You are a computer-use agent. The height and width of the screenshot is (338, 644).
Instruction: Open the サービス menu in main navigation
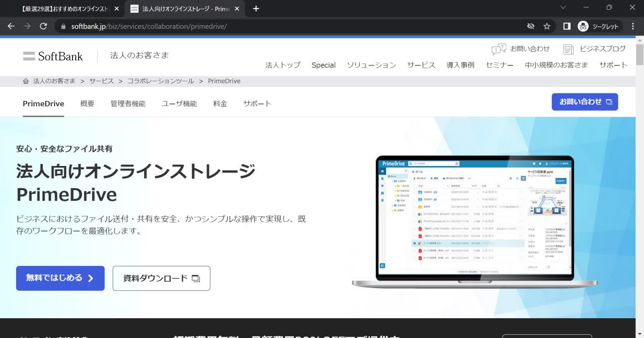point(421,65)
